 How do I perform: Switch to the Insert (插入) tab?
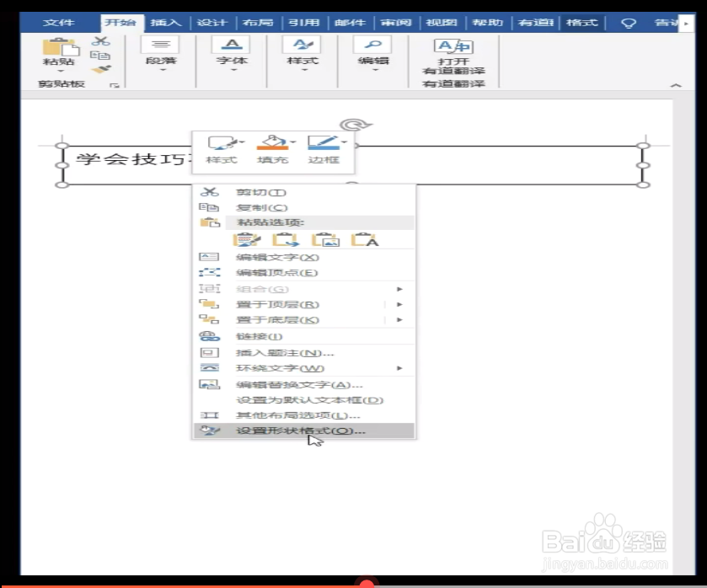click(x=166, y=23)
